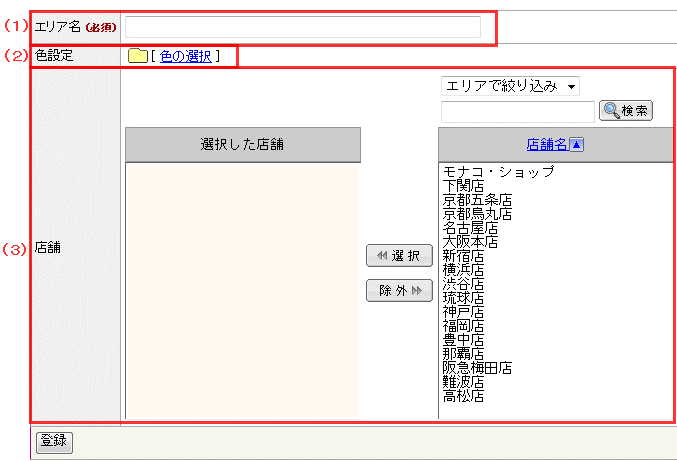Open the 色の選択 color selection link
This screenshot has height=461, width=677.
pyautogui.click(x=185, y=56)
